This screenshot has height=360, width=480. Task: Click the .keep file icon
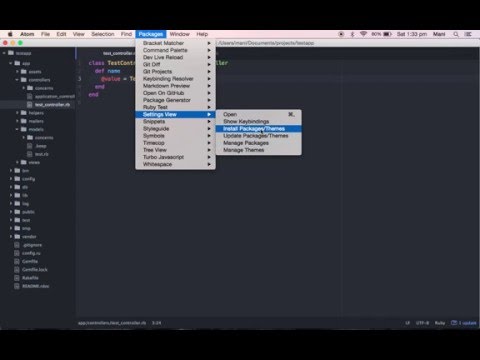30,146
